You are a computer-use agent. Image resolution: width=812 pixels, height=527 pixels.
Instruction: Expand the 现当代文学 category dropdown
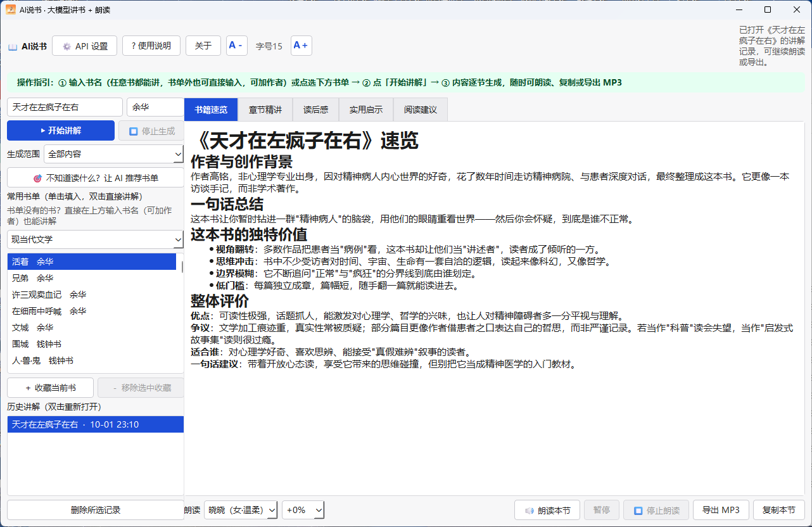[96, 239]
